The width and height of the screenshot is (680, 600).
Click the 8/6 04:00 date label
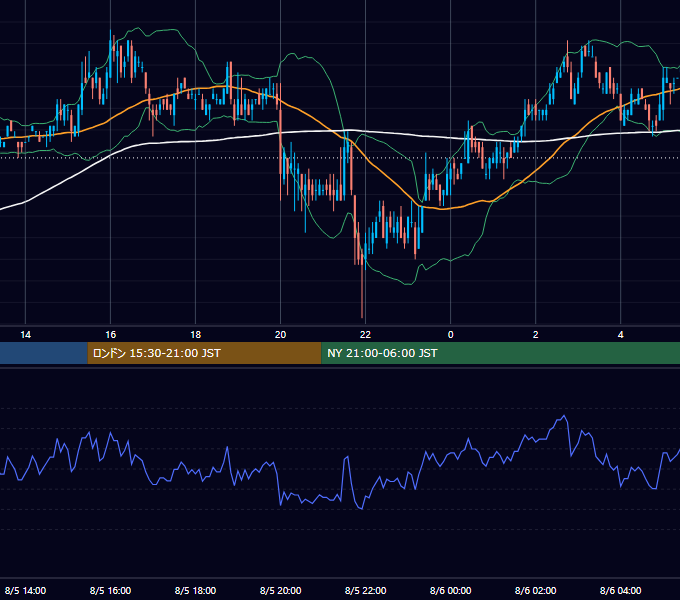click(621, 590)
